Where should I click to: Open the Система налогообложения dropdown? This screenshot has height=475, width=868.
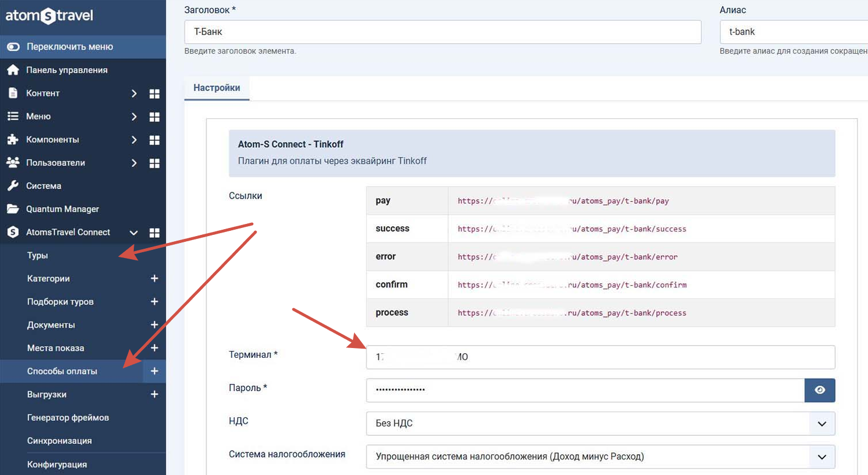pos(600,457)
